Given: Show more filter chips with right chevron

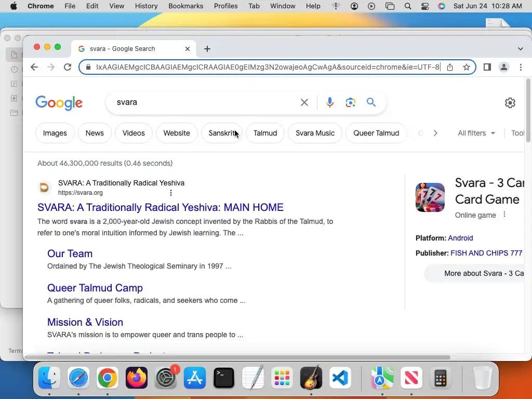Looking at the screenshot, I should pyautogui.click(x=435, y=133).
